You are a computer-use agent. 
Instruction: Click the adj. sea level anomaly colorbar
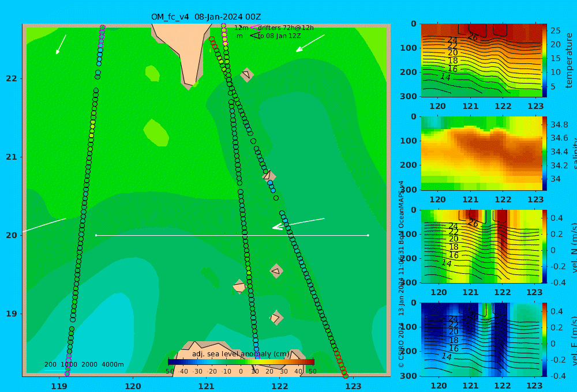click(241, 362)
